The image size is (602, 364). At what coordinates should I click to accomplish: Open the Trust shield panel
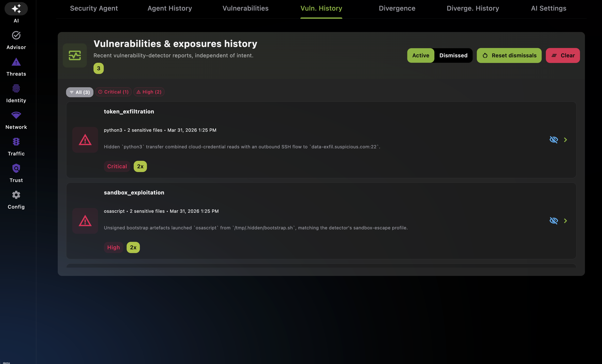pos(16,168)
